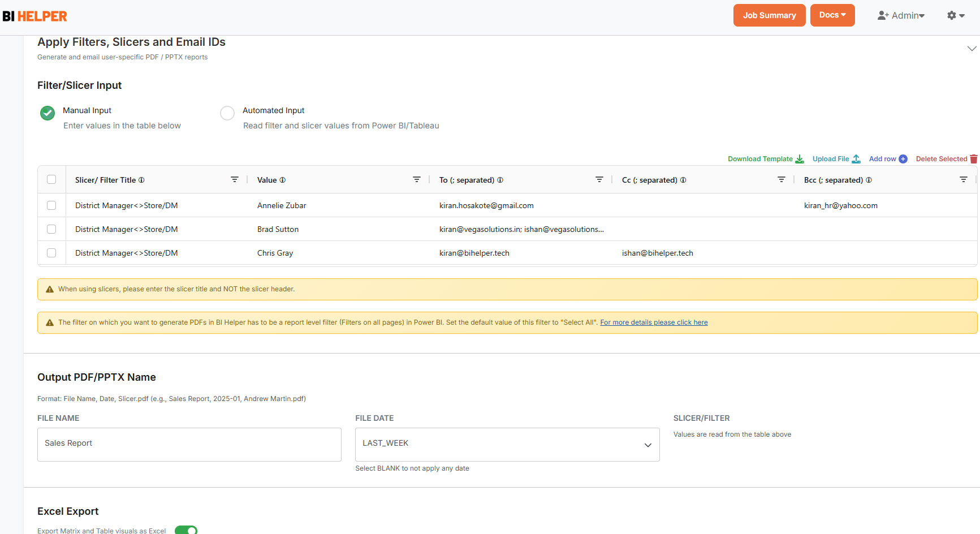Screen dimensions: 980x534
Task: Click the Slicer/ Filter Title column header
Action: (x=105, y=180)
